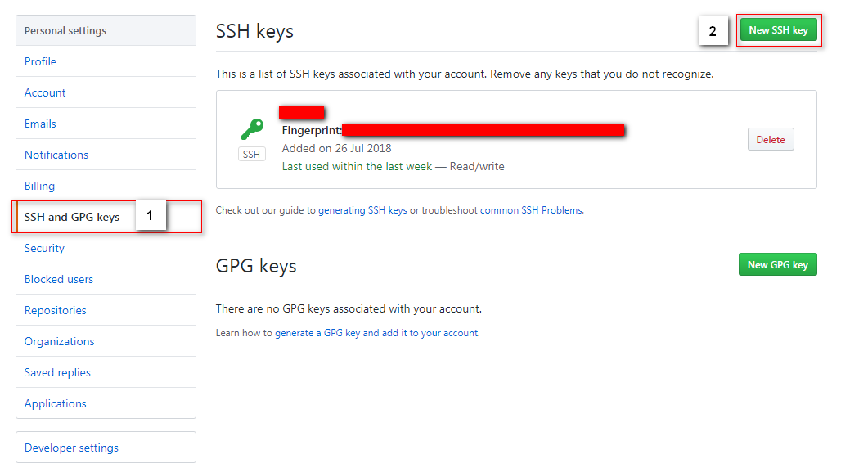Viewport: 868px width, 468px height.
Task: Select Saved replies menu item
Action: 57,372
